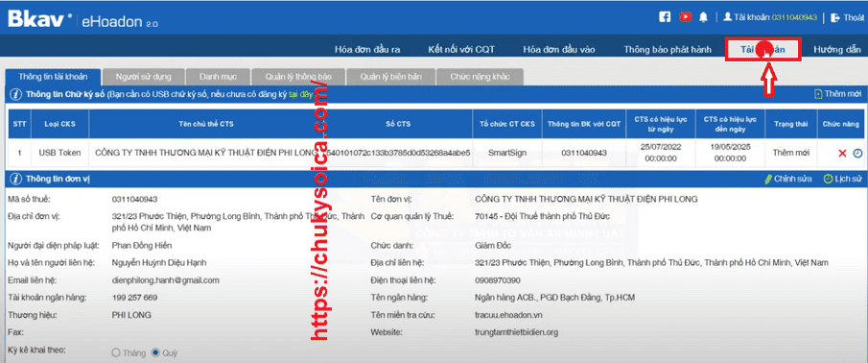This screenshot has width=868, height=363.
Task: Click the email dienphilong.hanh@gmail.com
Action: pyautogui.click(x=166, y=280)
